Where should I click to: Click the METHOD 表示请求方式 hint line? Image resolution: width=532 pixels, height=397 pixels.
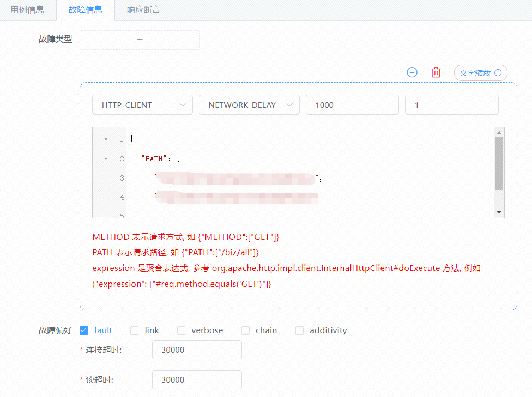coord(185,237)
